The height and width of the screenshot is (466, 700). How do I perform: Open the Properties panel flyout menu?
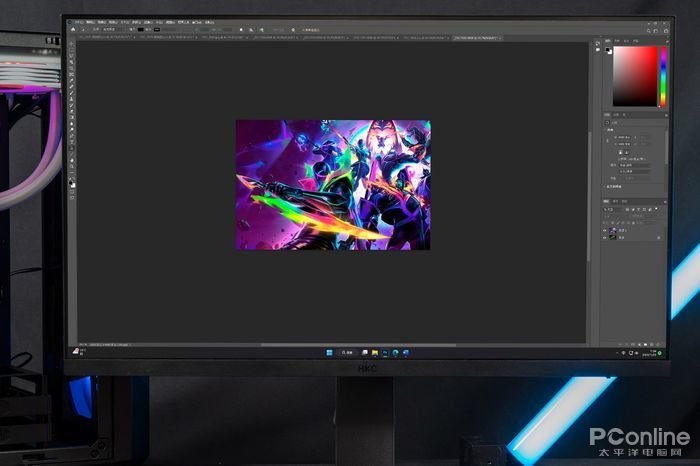pos(666,115)
